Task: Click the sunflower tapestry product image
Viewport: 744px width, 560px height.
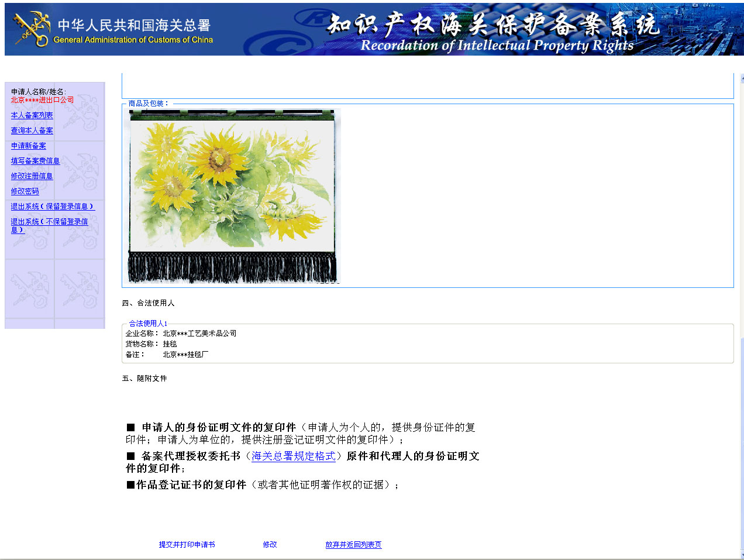Action: click(x=233, y=196)
